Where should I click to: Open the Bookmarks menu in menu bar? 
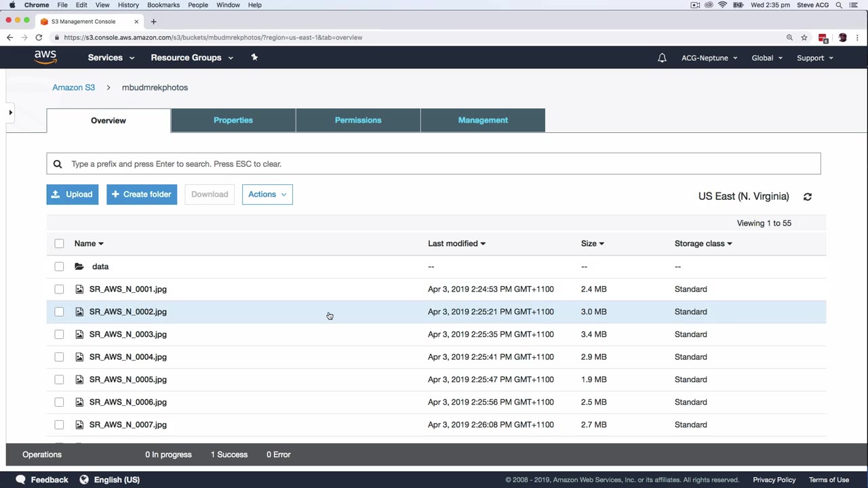[163, 5]
